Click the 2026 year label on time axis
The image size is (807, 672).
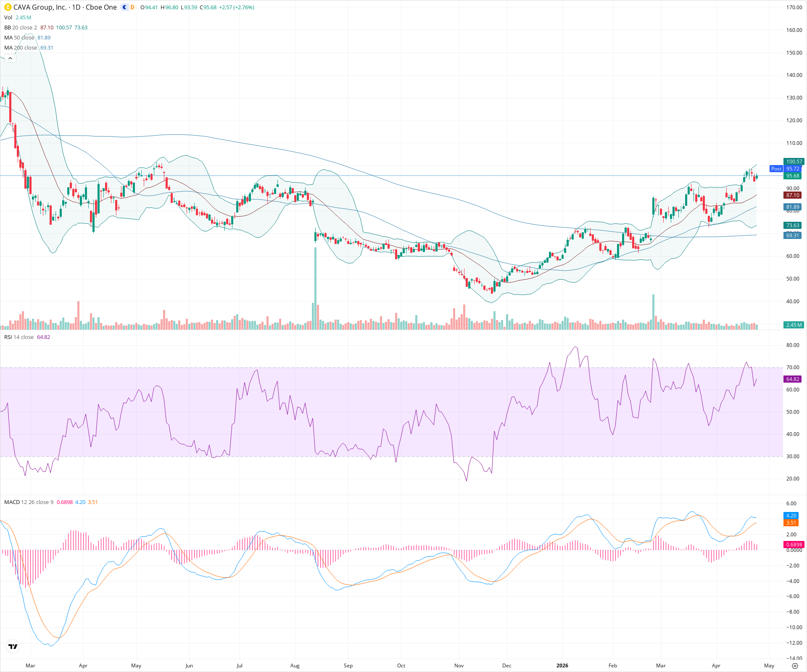[562, 666]
